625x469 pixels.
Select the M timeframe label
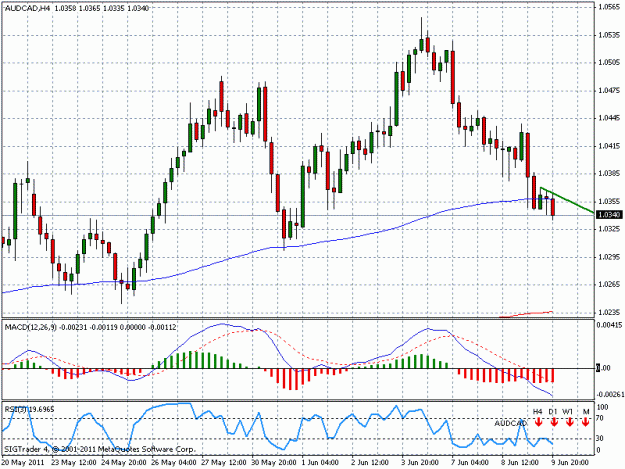tap(586, 411)
